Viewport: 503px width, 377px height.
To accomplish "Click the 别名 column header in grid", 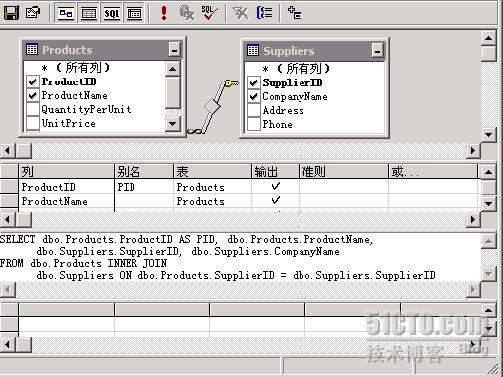I will (144, 172).
